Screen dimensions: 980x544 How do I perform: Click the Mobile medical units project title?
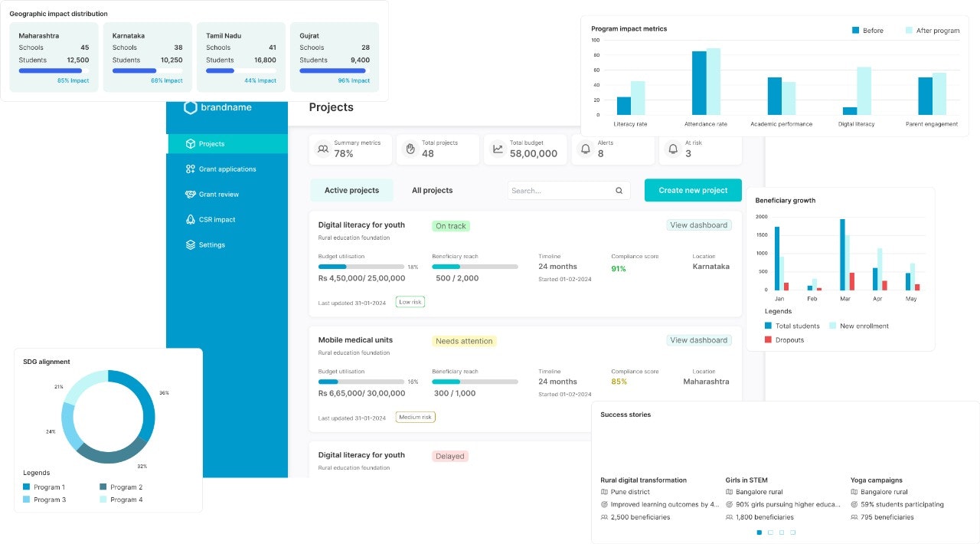(355, 340)
